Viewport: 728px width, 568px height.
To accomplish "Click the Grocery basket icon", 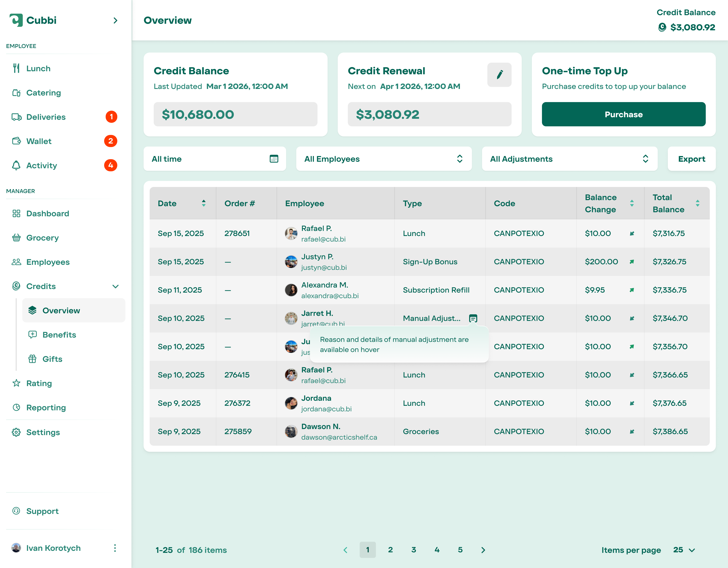I will (16, 238).
